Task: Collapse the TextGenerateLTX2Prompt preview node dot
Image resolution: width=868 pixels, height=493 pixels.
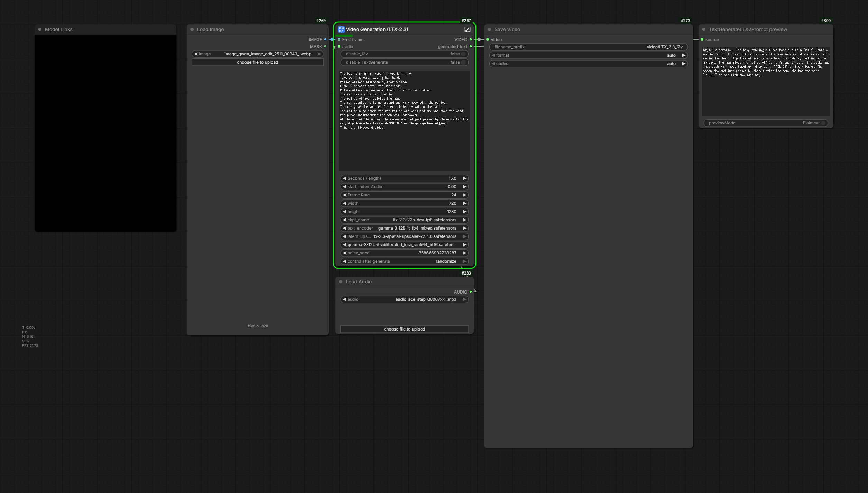Action: pos(704,29)
